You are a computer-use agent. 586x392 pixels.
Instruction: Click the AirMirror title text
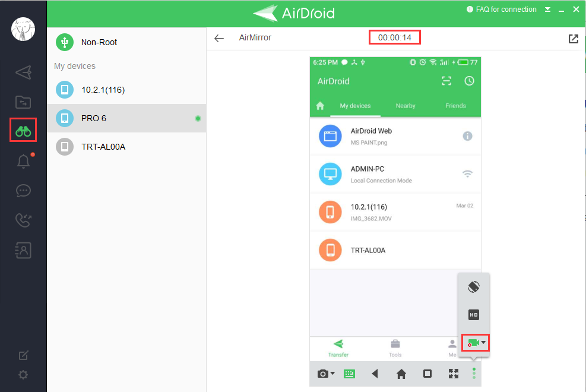pos(255,38)
